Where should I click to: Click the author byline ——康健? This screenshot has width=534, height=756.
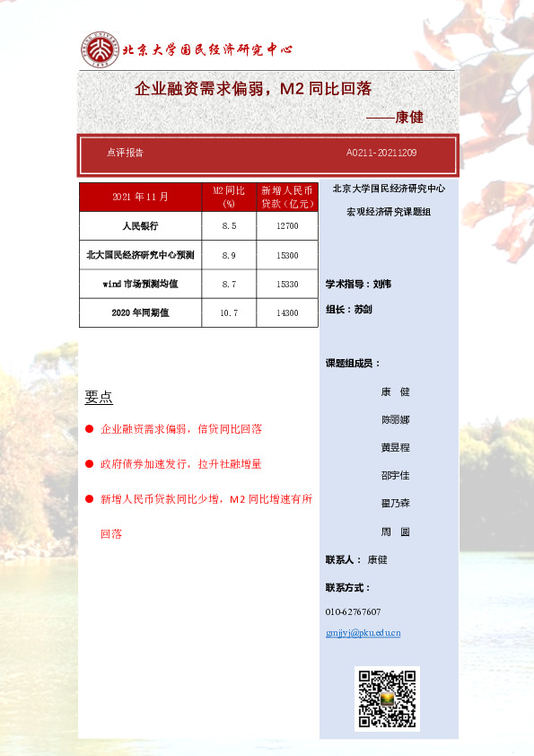395,117
